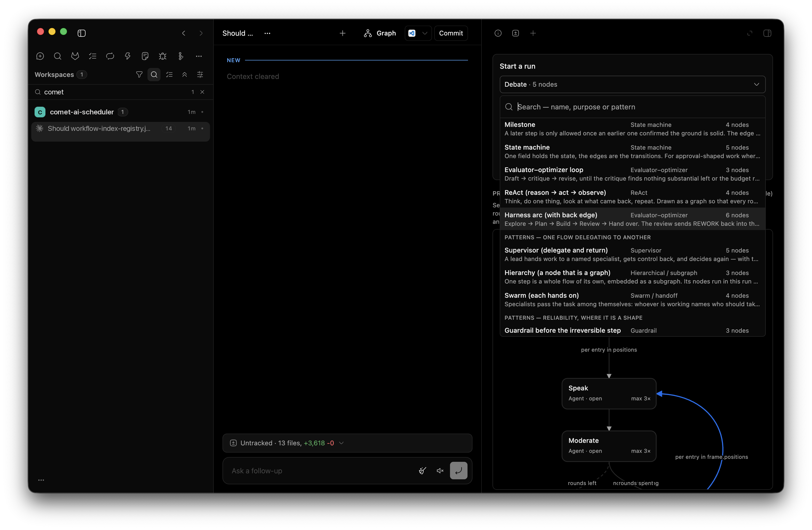
Task: Open the Workspaces filter funnel
Action: point(139,74)
